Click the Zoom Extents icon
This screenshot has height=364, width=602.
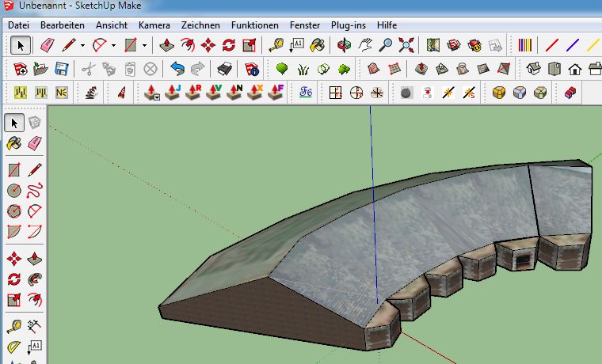click(x=406, y=45)
